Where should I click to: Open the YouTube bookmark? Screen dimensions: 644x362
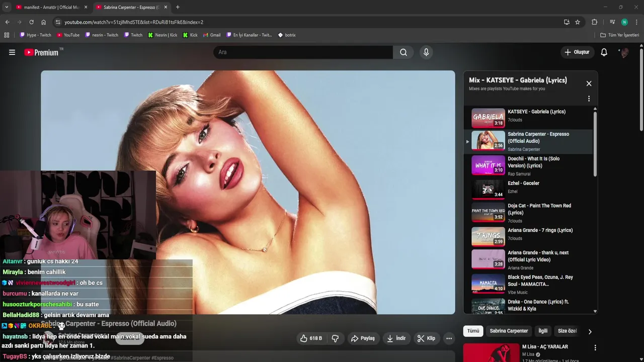(68, 35)
